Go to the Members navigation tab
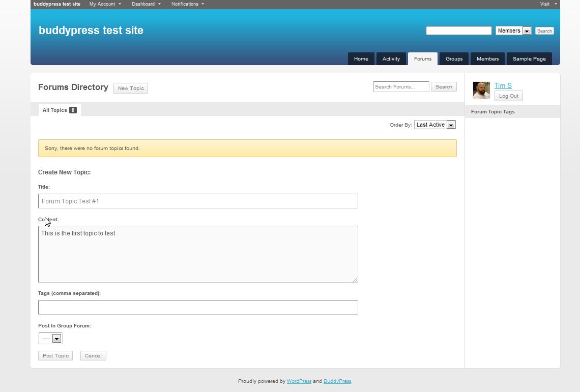The width and height of the screenshot is (580, 392). 487,59
